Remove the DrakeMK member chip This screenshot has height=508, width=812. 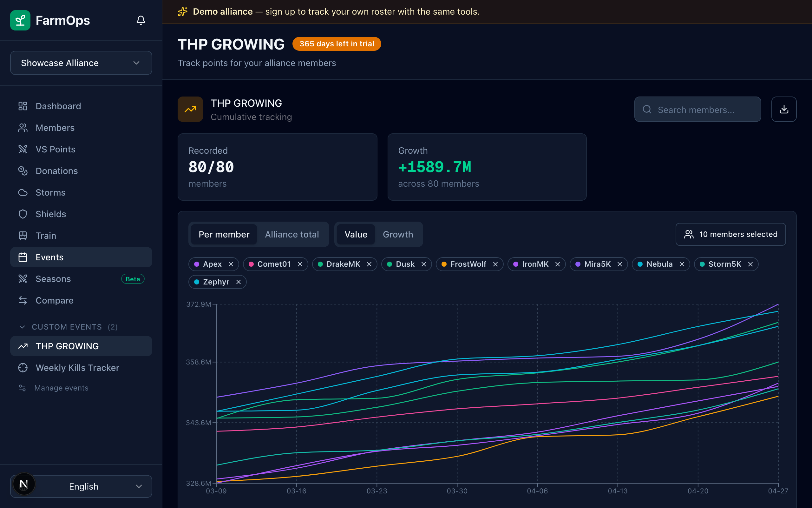pos(369,264)
